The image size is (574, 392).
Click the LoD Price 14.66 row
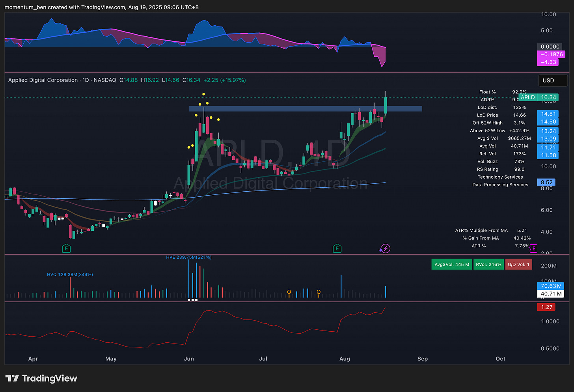click(x=501, y=115)
